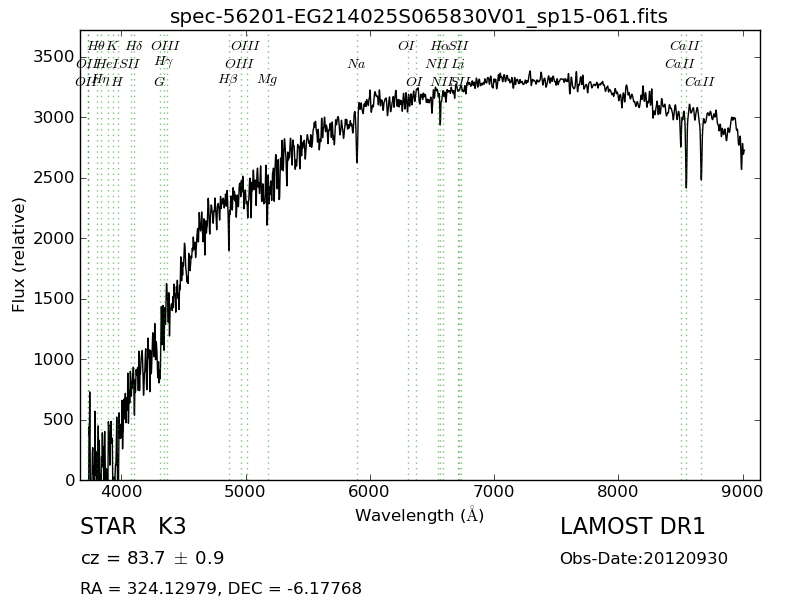Click the topmost 'CaII' label
This screenshot has width=800, height=600.
(x=685, y=46)
